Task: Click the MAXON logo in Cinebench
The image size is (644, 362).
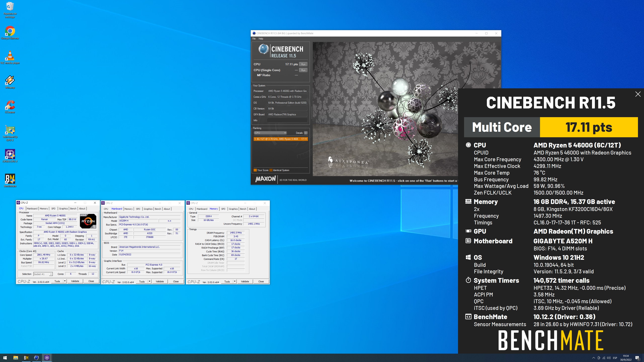Action: [265, 179]
